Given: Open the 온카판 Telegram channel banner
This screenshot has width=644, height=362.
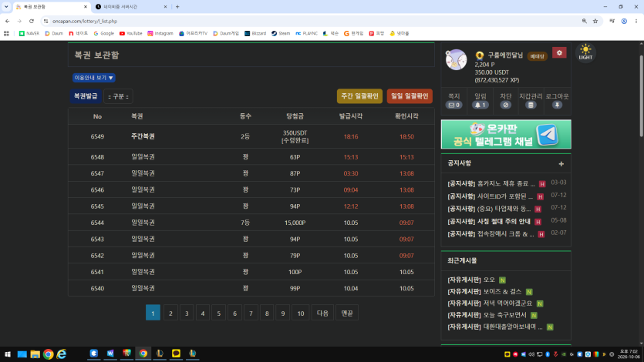Looking at the screenshot, I should (506, 134).
